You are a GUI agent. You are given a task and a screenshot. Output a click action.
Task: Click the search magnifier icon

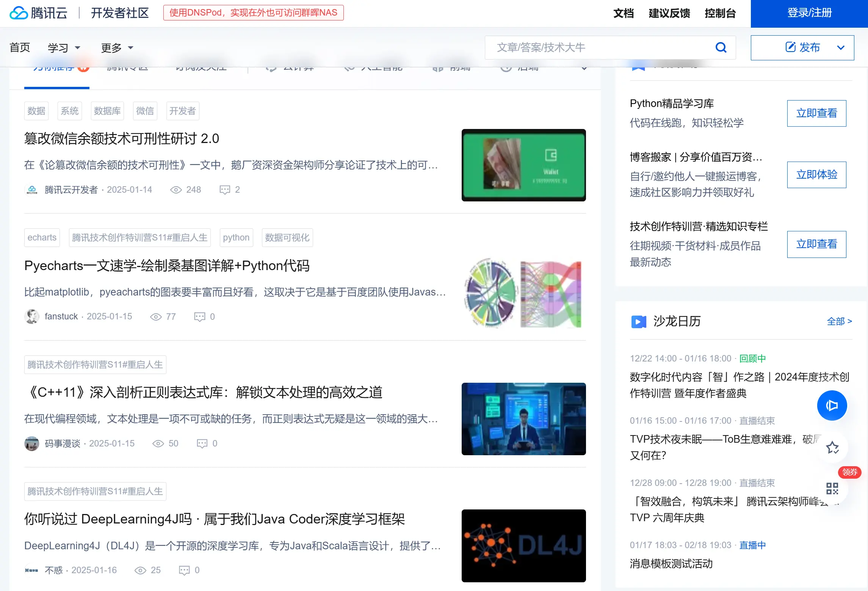tap(721, 47)
